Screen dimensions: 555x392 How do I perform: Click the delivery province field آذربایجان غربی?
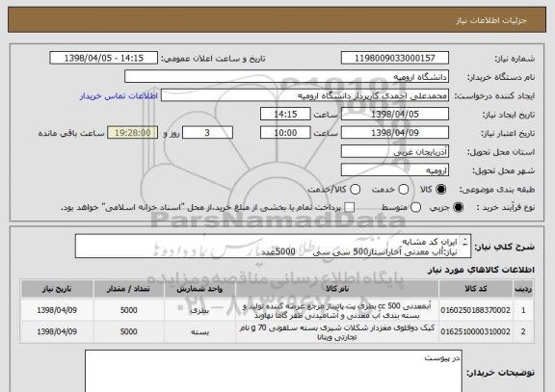[x=395, y=152]
